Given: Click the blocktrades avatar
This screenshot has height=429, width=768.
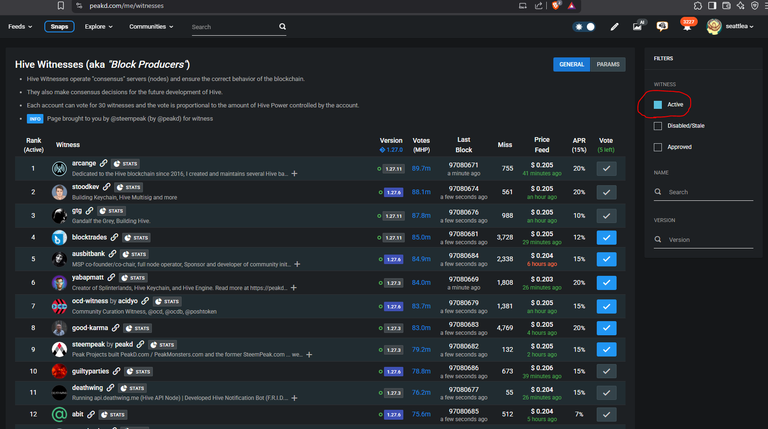Looking at the screenshot, I should point(59,238).
